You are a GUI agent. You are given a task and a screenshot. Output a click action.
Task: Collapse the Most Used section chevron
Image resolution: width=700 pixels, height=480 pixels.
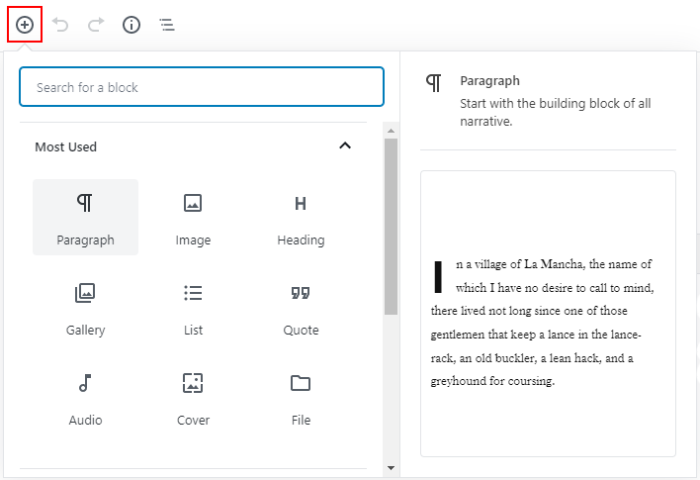click(345, 146)
